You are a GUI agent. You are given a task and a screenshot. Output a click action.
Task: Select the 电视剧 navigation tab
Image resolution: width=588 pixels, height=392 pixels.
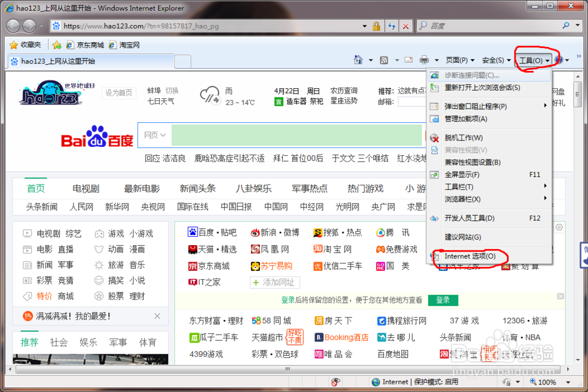pyautogui.click(x=86, y=189)
